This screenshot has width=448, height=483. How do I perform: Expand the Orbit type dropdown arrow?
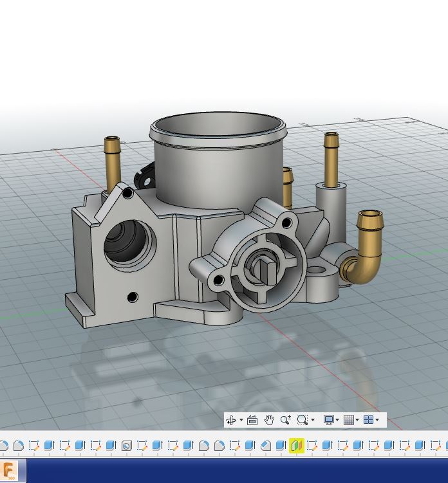pos(241,421)
